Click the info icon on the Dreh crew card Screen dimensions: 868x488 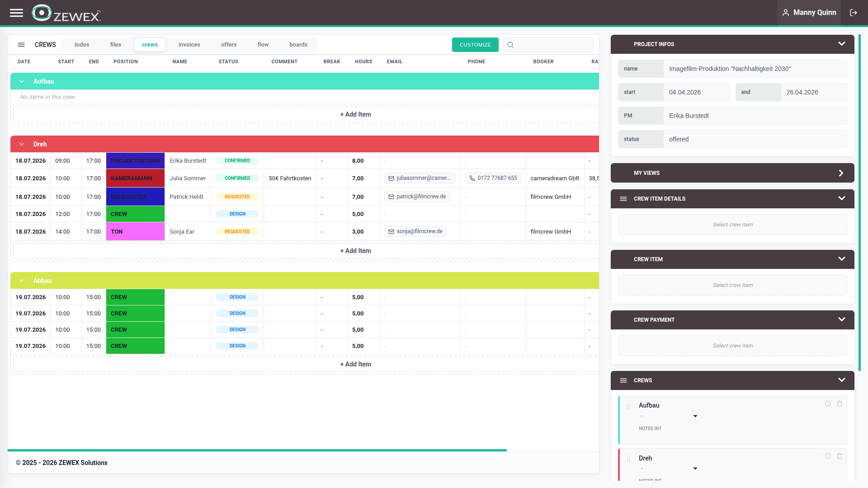click(x=828, y=456)
